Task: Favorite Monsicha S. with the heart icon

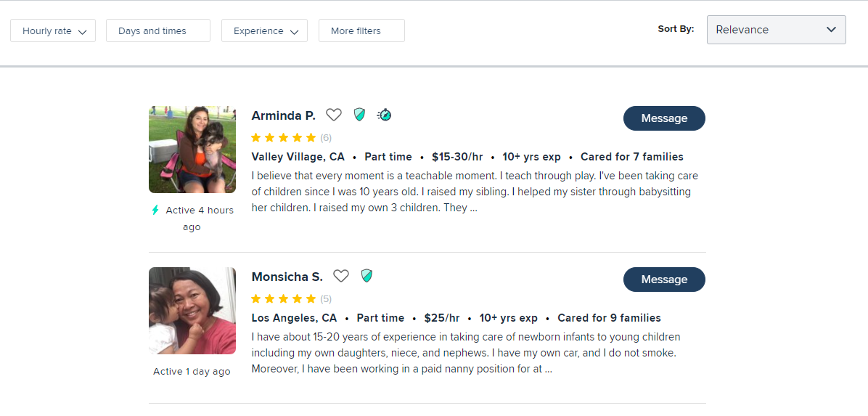Action: (341, 276)
